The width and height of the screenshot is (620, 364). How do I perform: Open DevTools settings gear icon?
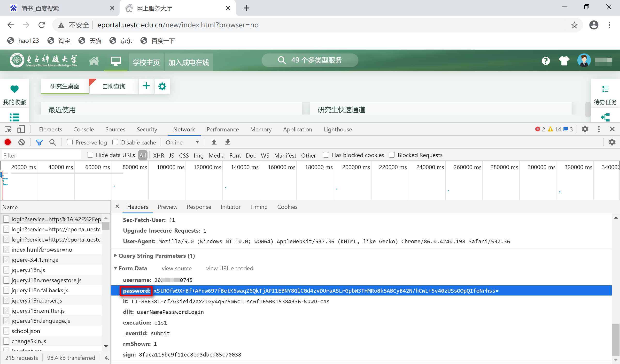click(585, 129)
